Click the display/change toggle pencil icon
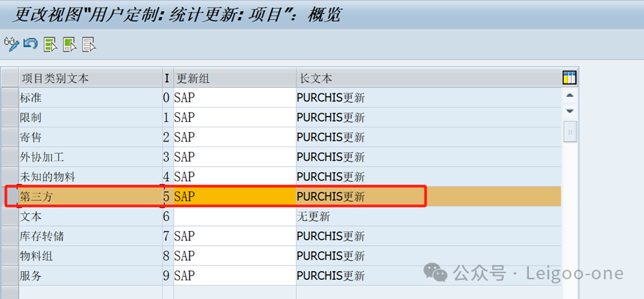Screen dimensions: 644x299 click(x=11, y=45)
